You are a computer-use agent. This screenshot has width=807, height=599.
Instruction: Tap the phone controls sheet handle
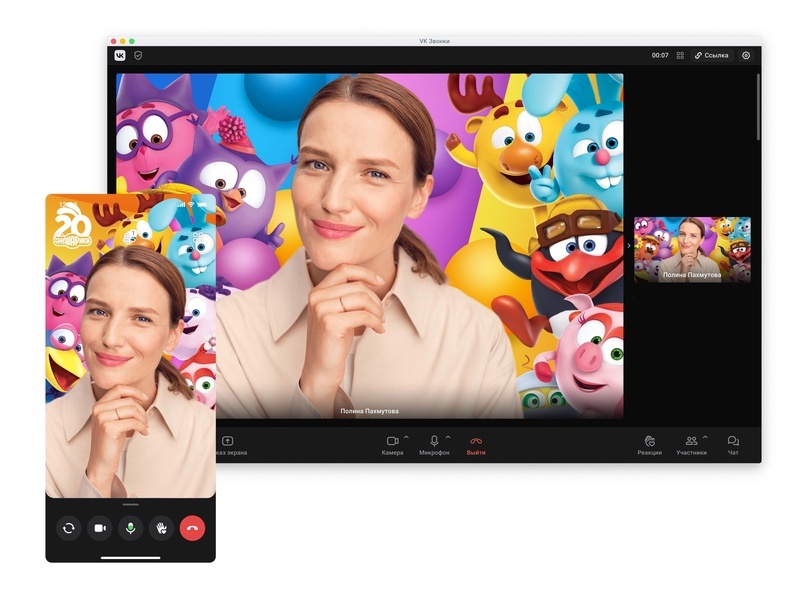(130, 505)
